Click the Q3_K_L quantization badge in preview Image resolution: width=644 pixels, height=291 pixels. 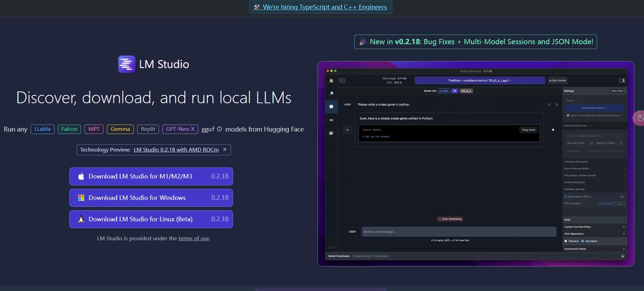(466, 91)
